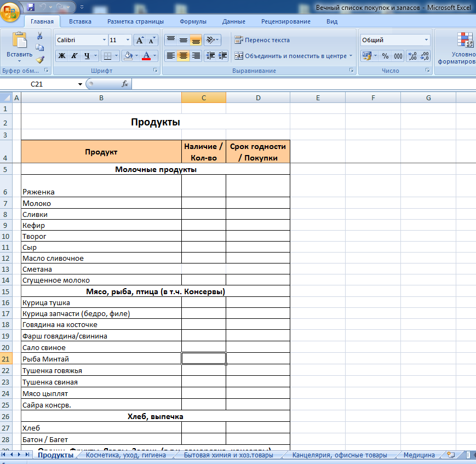Select the column D header
476x464 pixels.
(x=258, y=98)
